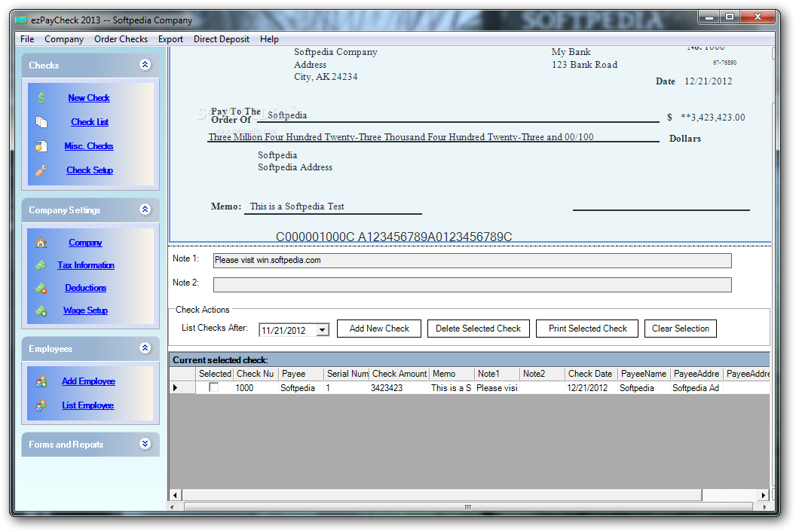
Task: Open the List Checks After date dropdown
Action: [323, 330]
